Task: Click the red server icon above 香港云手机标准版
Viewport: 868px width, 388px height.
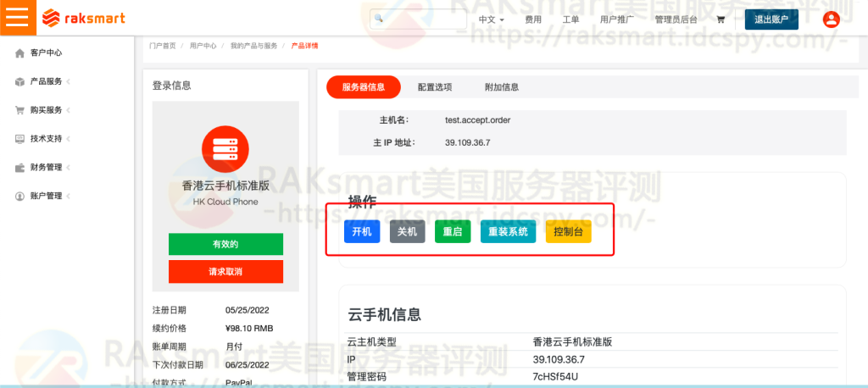Action: 225,149
